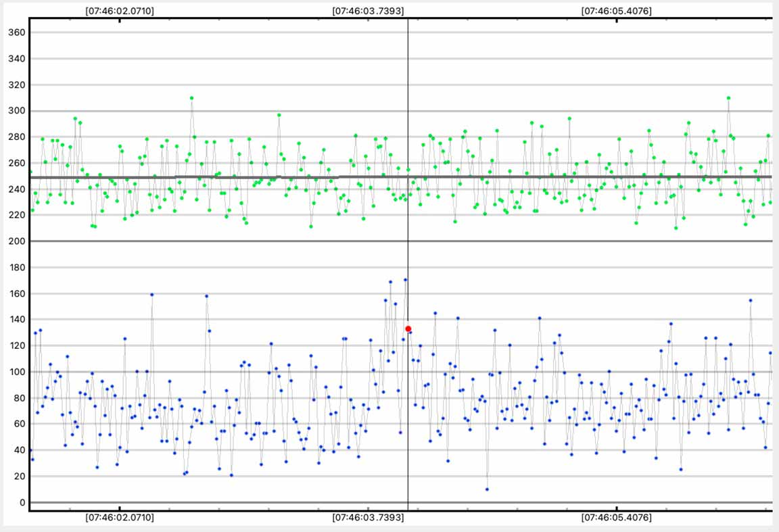
Task: Click the vertical cursor line in the upper chart area
Action: (x=408, y=81)
